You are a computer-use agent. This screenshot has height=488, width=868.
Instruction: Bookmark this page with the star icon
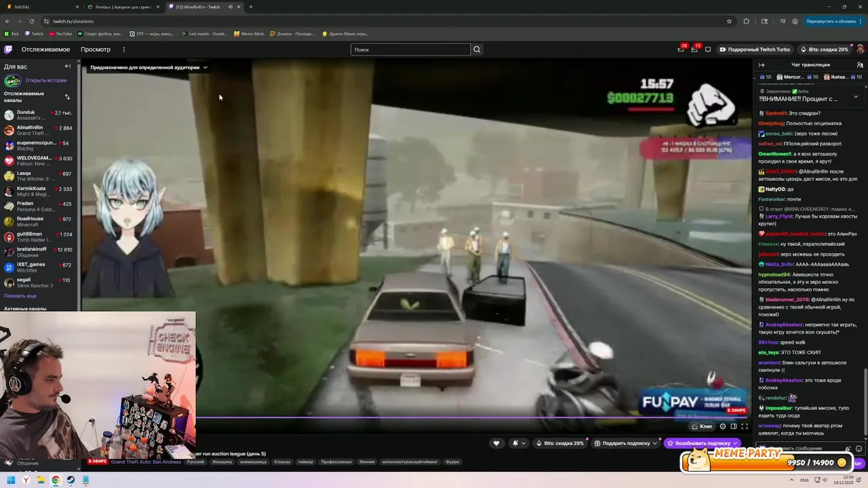(730, 21)
